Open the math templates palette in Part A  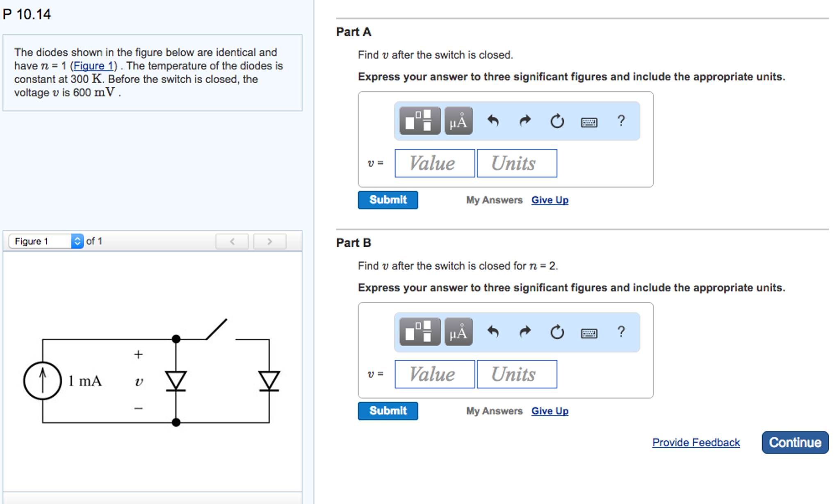pyautogui.click(x=419, y=121)
